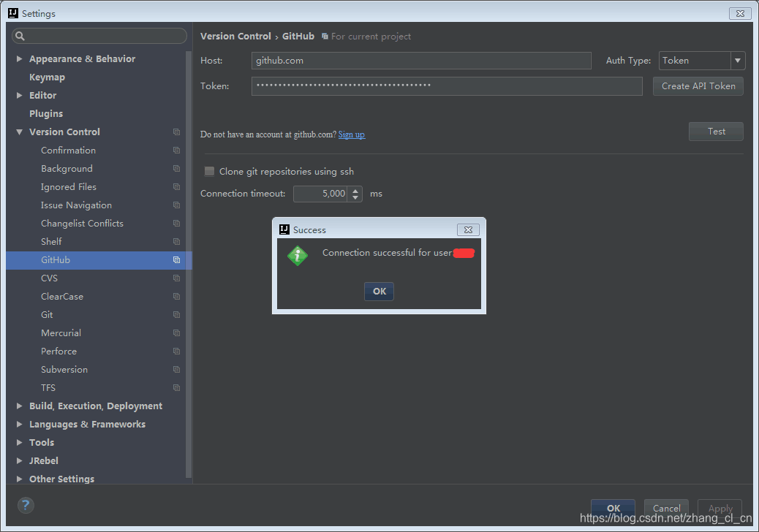Select Confirmation settings page

click(x=68, y=151)
